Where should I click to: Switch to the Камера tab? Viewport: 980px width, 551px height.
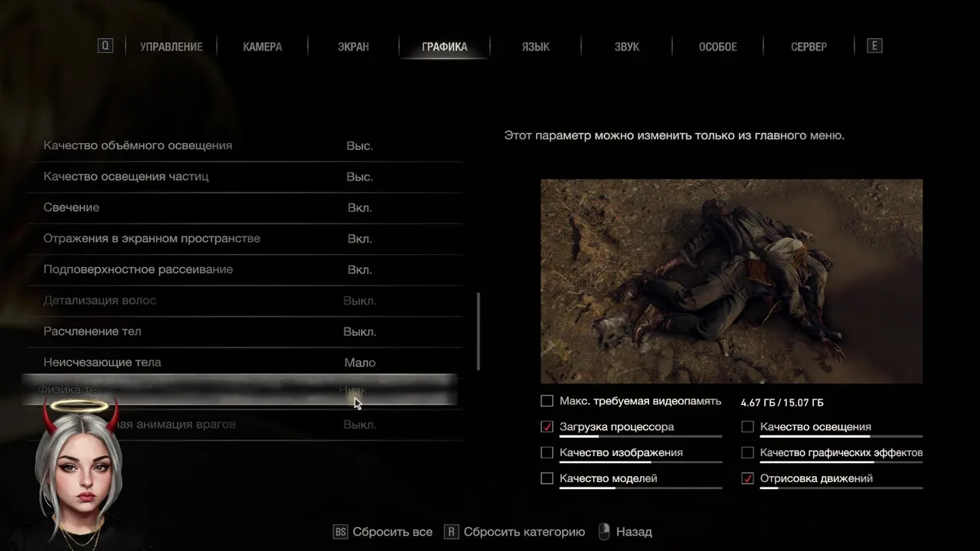click(x=263, y=47)
